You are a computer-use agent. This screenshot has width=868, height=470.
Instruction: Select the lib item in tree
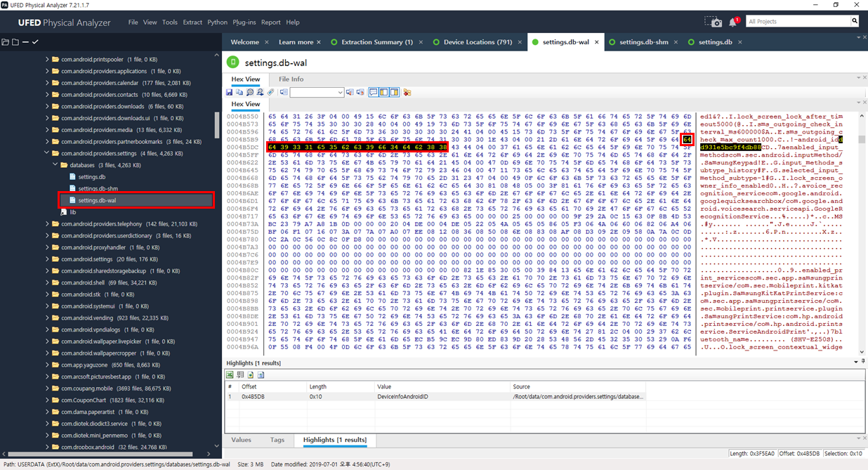[x=73, y=212]
